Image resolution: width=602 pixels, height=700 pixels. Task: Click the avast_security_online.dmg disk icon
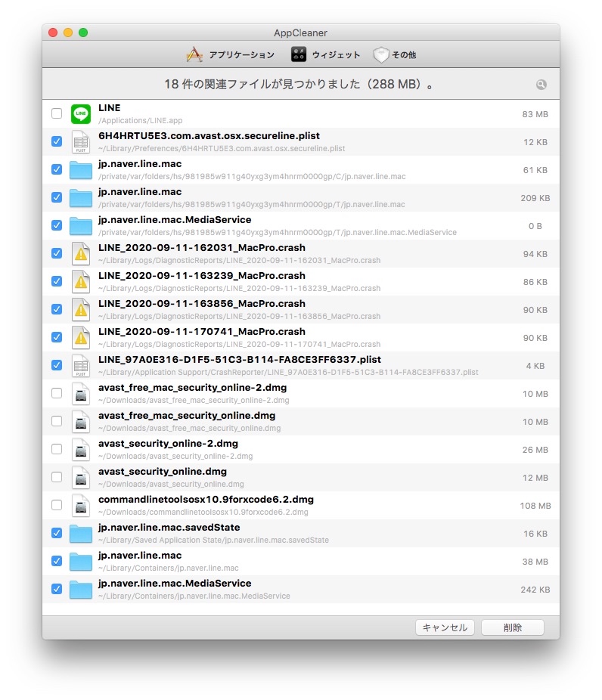point(81,478)
